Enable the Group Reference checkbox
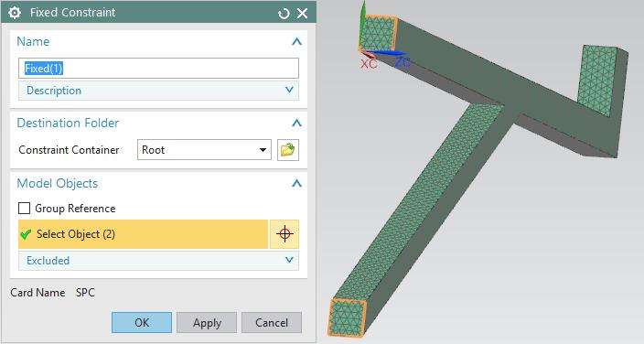The height and width of the screenshot is (344, 644). tap(24, 209)
